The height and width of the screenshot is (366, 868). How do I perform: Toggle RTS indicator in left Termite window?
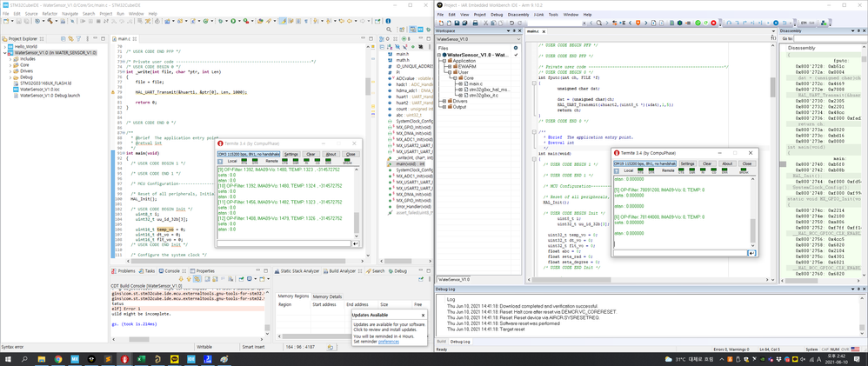[244, 161]
